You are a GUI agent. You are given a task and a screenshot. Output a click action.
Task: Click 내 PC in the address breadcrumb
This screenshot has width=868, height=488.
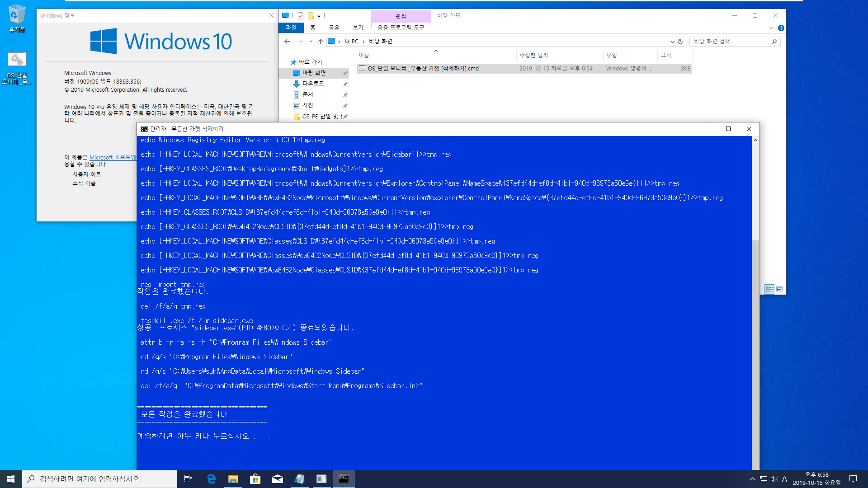(x=351, y=42)
